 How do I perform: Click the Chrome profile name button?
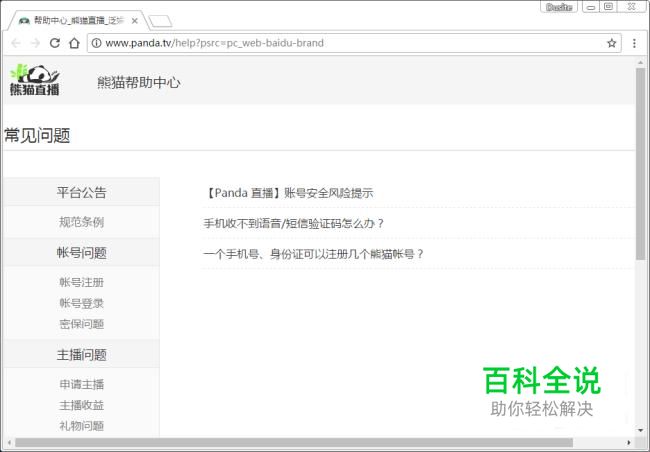(x=559, y=7)
